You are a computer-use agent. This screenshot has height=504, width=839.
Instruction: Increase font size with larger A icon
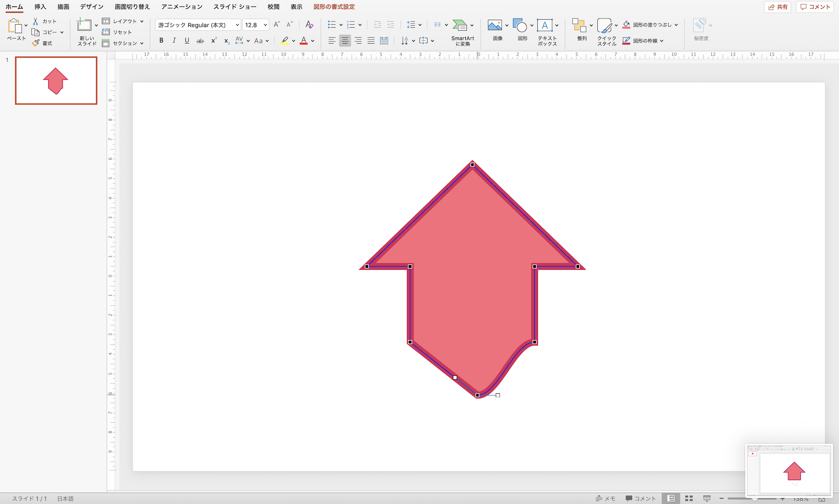276,25
